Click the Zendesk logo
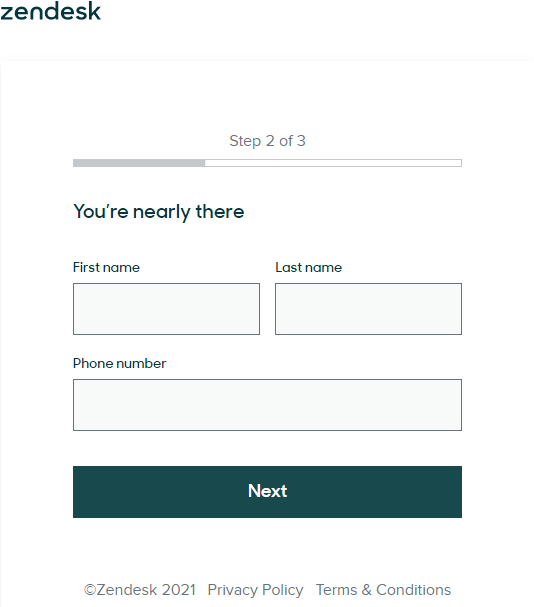Image resolution: width=534 pixels, height=607 pixels. point(50,11)
